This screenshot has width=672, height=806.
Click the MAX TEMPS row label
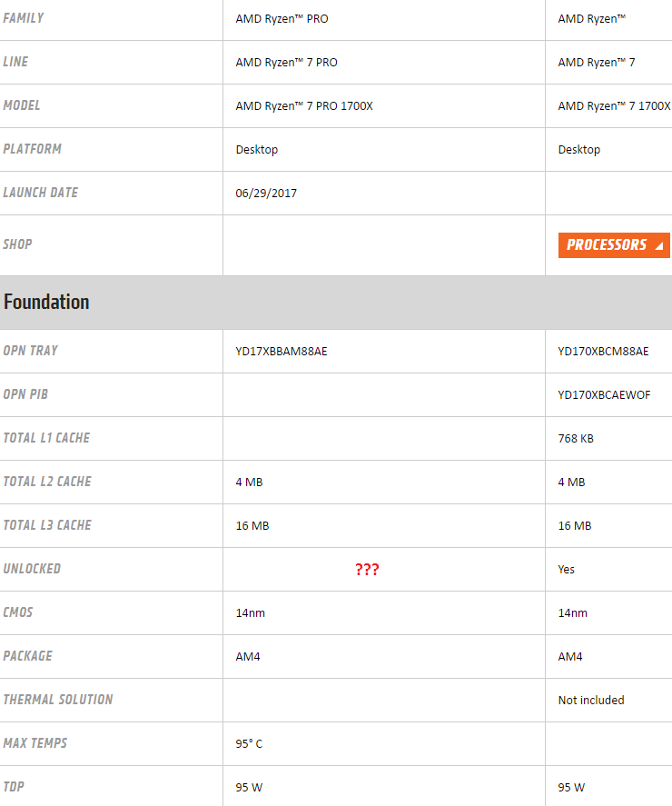35,743
